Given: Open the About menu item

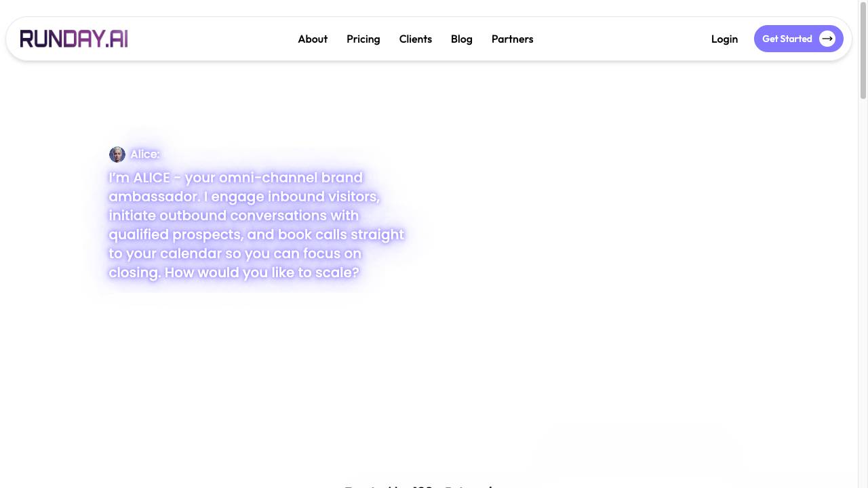Looking at the screenshot, I should coord(313,39).
